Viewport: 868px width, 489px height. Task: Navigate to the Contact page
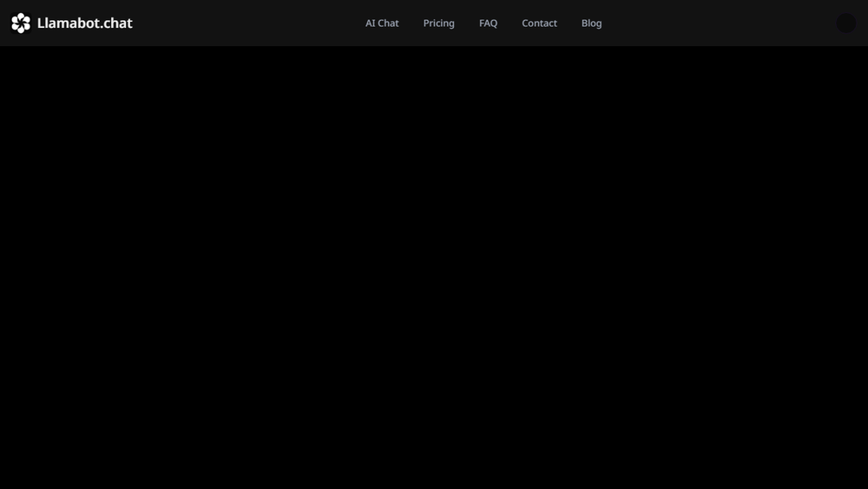click(x=540, y=23)
